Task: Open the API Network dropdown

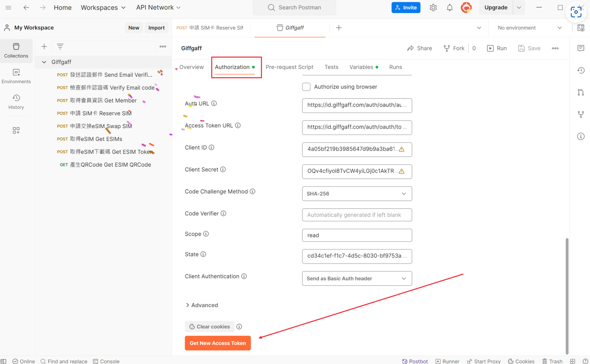Action: [x=158, y=7]
